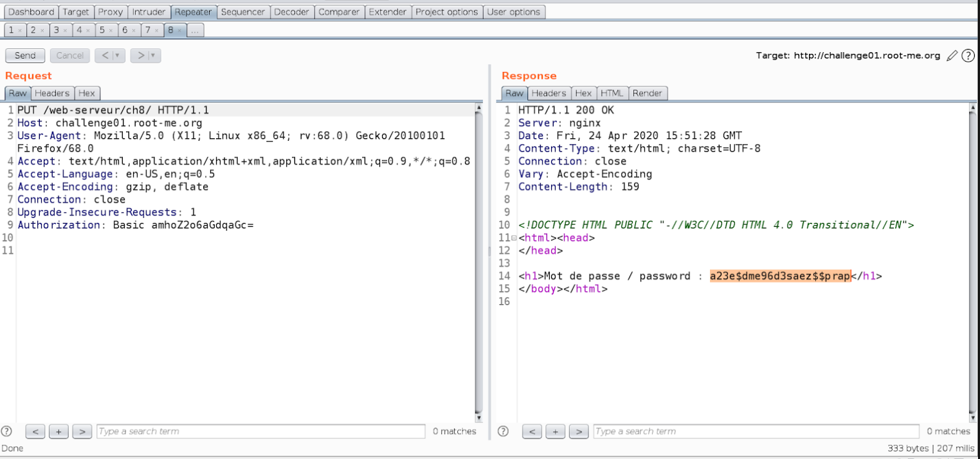This screenshot has width=980, height=459.
Task: Click the Request search term input field
Action: tap(257, 431)
